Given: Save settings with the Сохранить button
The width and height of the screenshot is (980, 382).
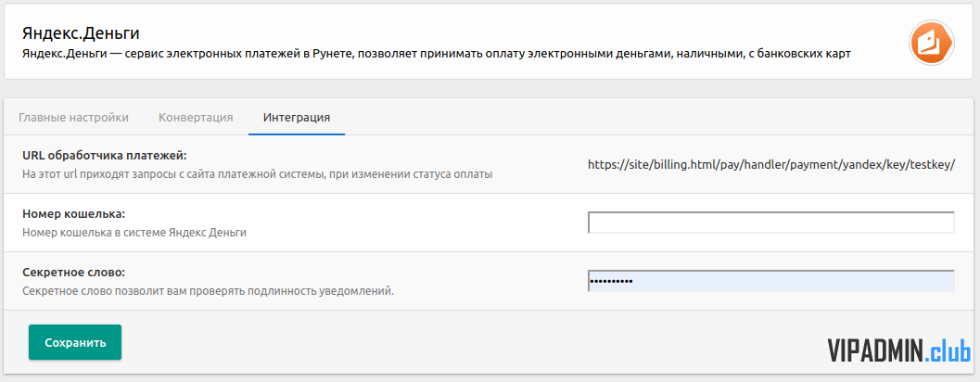Looking at the screenshot, I should point(75,343).
